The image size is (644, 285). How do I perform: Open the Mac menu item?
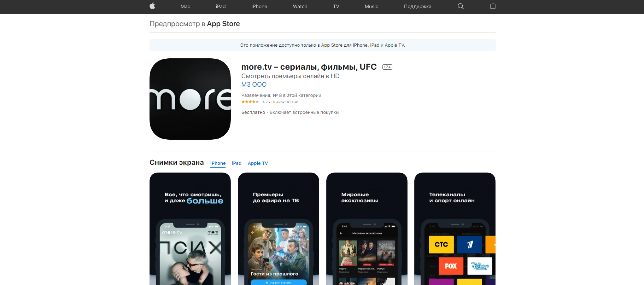[x=185, y=6]
